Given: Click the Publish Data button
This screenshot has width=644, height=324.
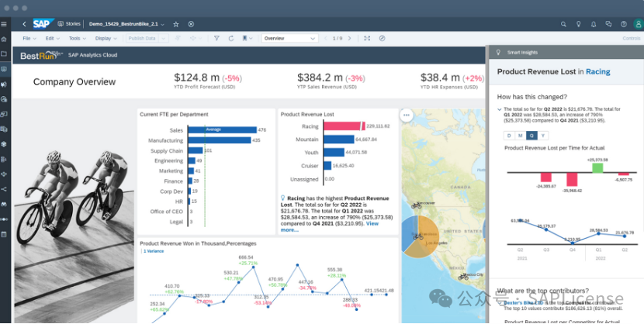Looking at the screenshot, I should pos(142,38).
